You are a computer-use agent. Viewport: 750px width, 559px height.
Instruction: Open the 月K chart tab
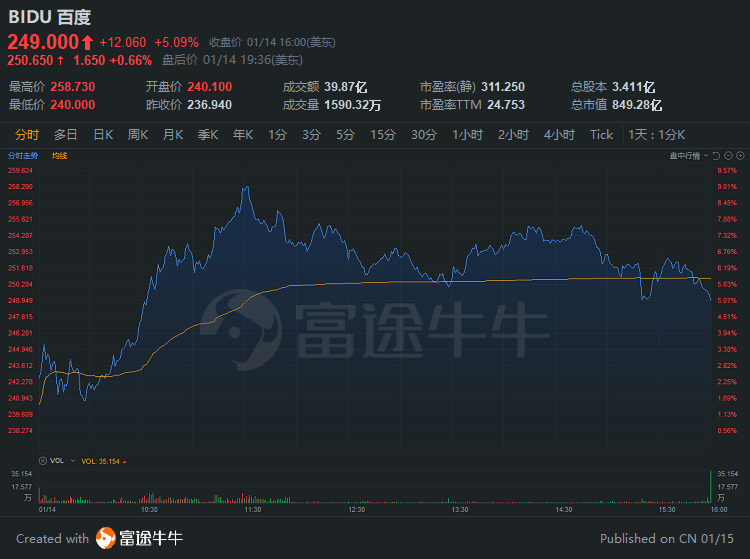click(173, 135)
